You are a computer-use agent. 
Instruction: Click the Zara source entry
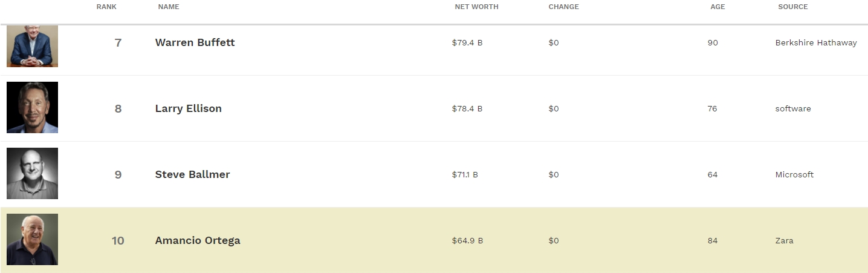(784, 240)
